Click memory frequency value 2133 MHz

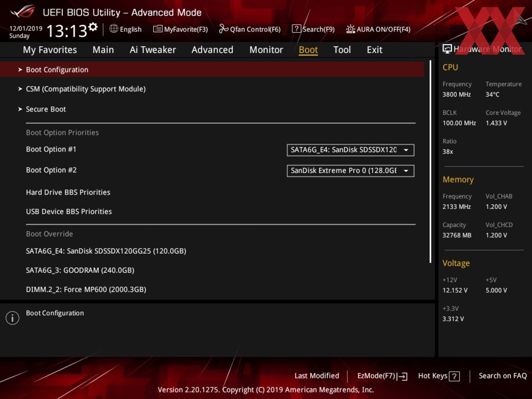[457, 207]
